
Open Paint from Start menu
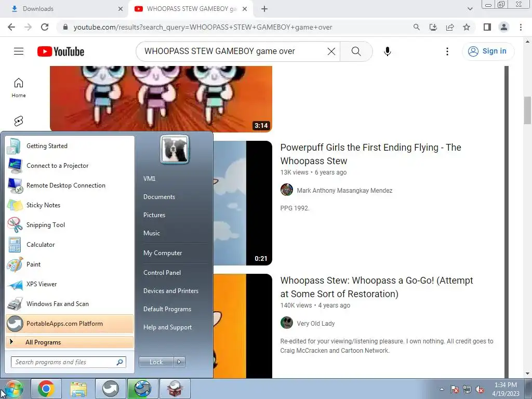pos(70,264)
